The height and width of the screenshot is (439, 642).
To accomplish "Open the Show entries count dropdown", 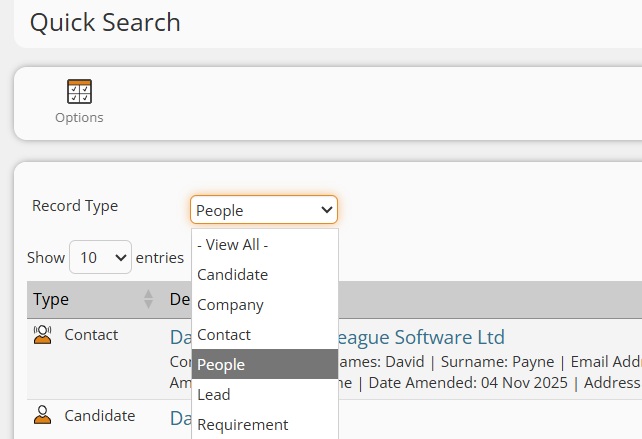I will 100,257.
